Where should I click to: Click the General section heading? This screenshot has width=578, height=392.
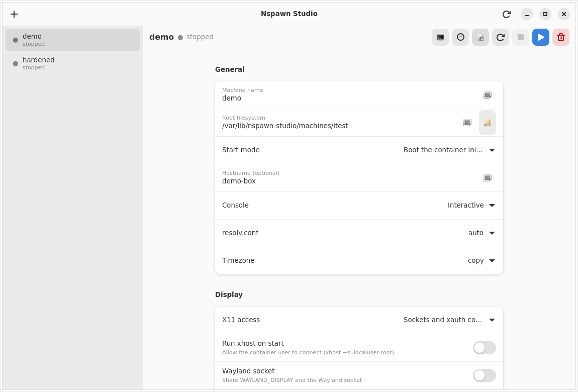click(x=230, y=69)
